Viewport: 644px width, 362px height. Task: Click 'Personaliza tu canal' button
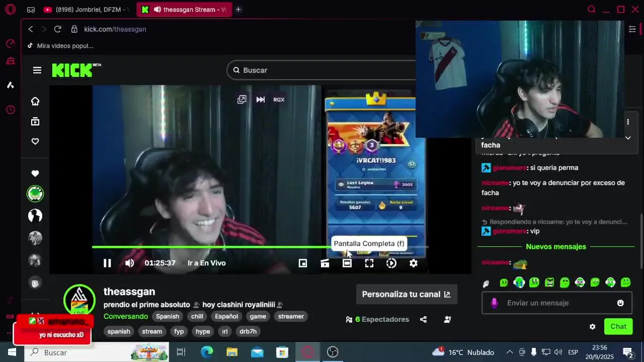(x=407, y=294)
